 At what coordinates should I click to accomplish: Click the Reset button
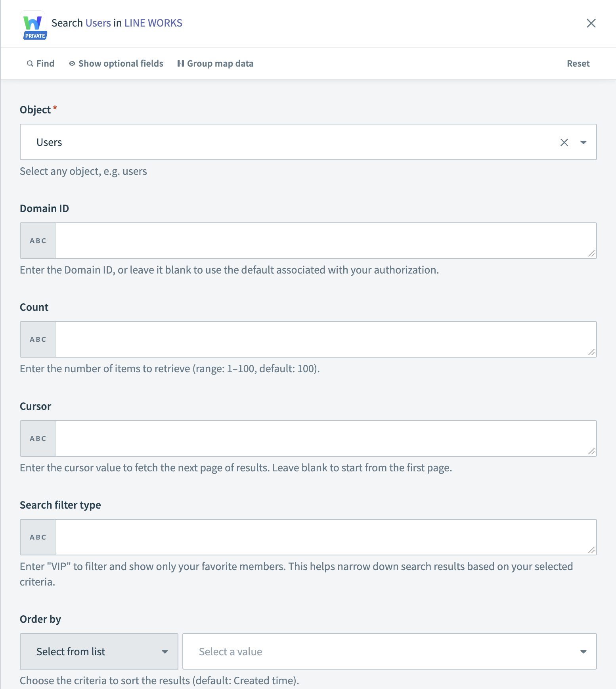click(x=578, y=63)
